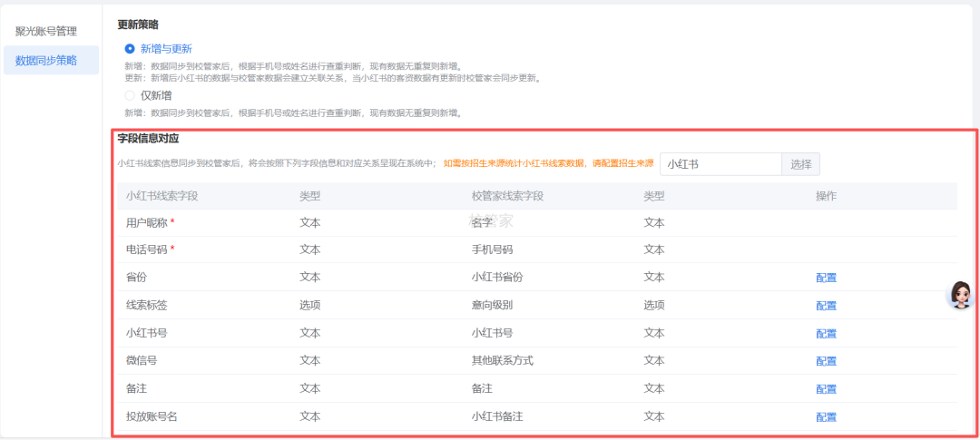Switch to 数据同步策略 sidebar item
Viewport: 980px width, 440px height.
tap(53, 61)
